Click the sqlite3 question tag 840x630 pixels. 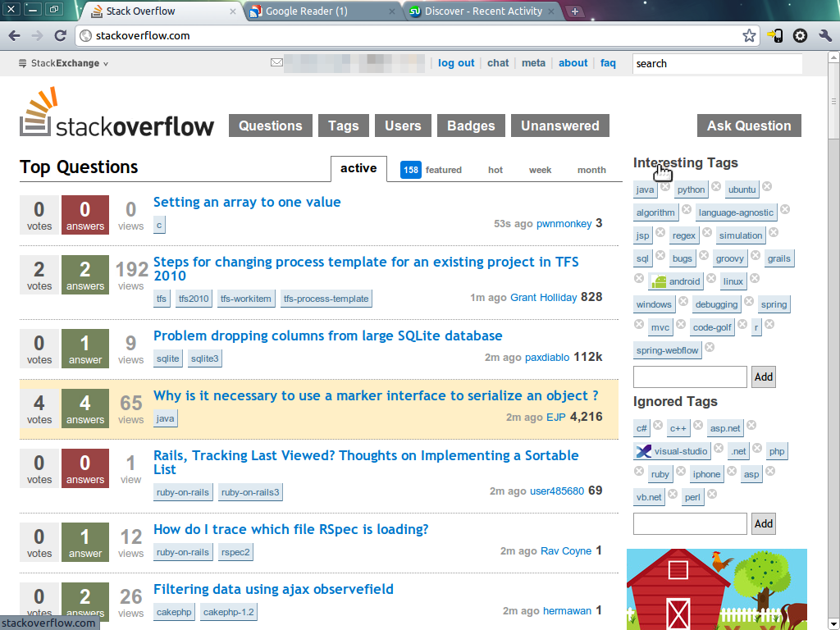click(x=204, y=358)
